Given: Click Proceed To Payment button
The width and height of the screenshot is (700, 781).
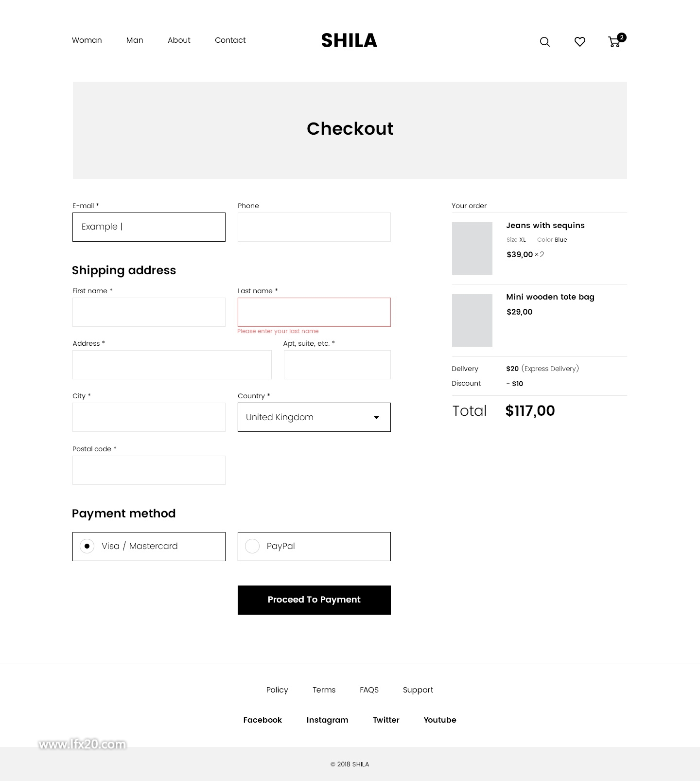Looking at the screenshot, I should (314, 600).
